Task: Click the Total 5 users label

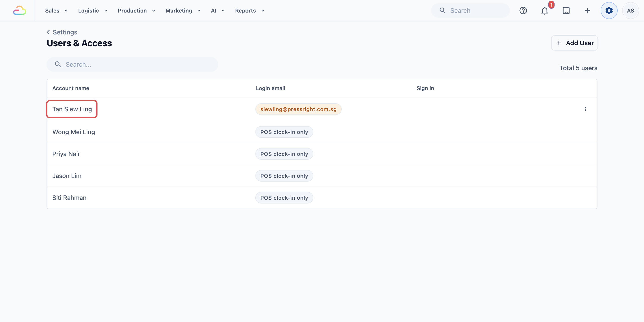Action: click(x=578, y=68)
